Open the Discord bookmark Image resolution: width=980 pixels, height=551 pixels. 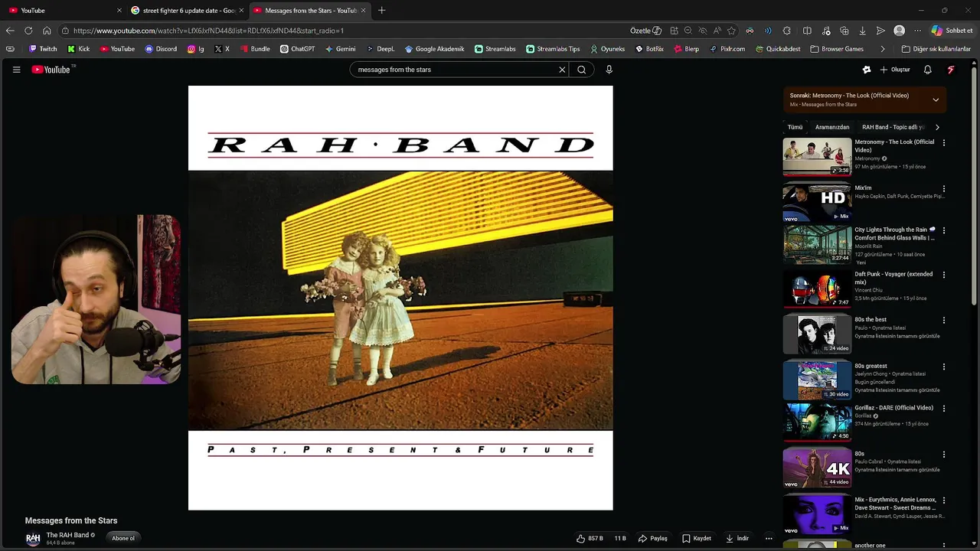coord(161,49)
